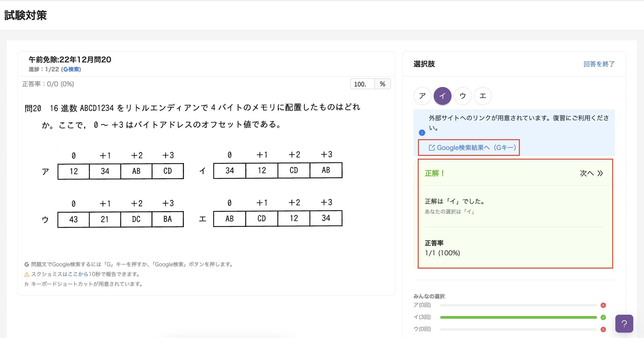Click the red × icon on the ア(0回) row

[x=604, y=305]
